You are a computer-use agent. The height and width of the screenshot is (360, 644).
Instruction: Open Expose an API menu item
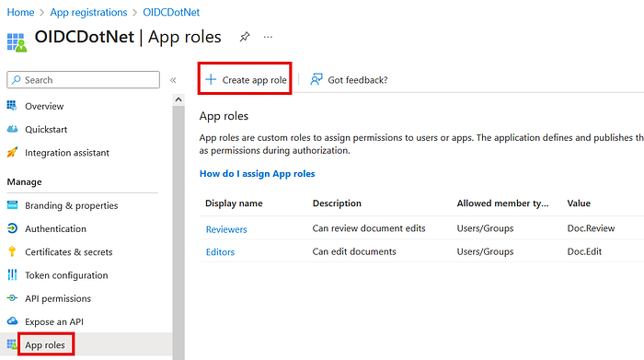point(54,321)
